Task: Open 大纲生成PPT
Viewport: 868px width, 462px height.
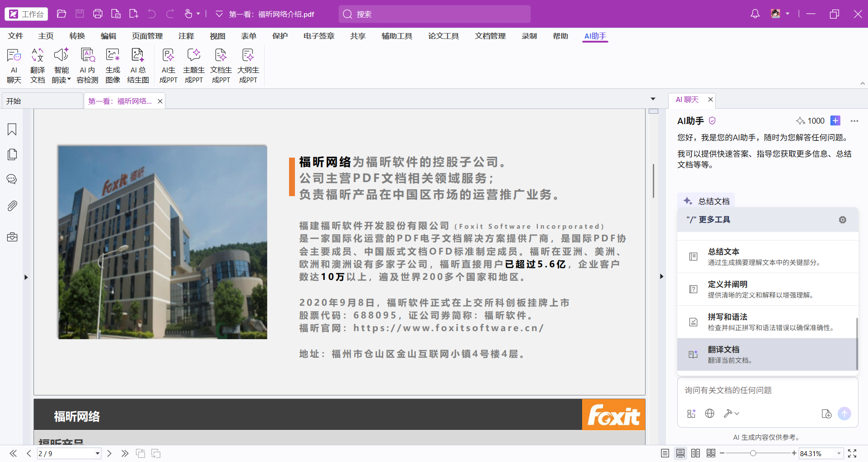Action: click(x=248, y=66)
